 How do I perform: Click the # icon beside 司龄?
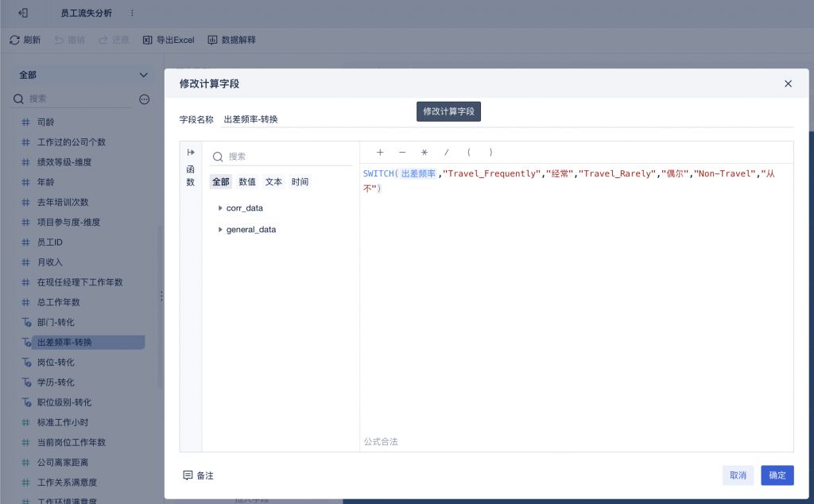point(25,122)
